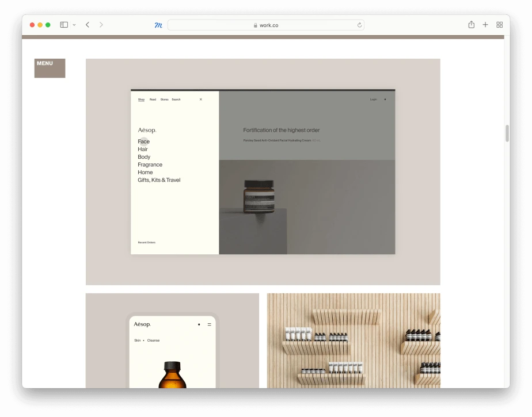Close the Aesop menu panel with X
This screenshot has height=417, width=532.
pos(201,100)
